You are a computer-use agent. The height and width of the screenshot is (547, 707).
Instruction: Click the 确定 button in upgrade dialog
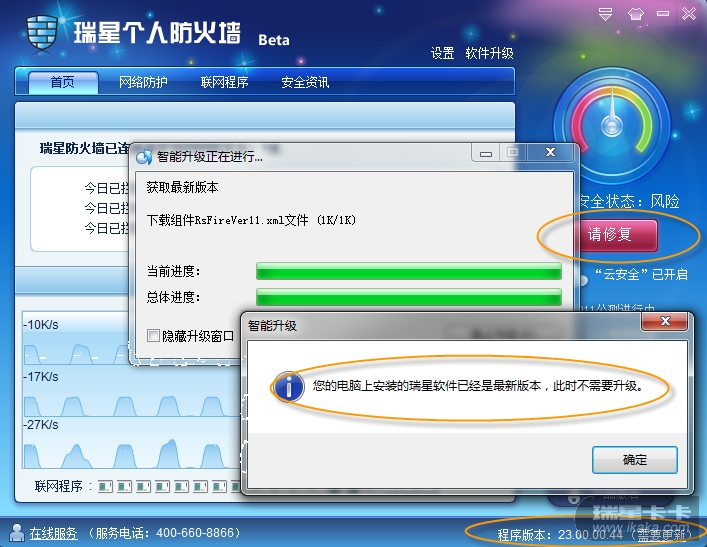(634, 460)
